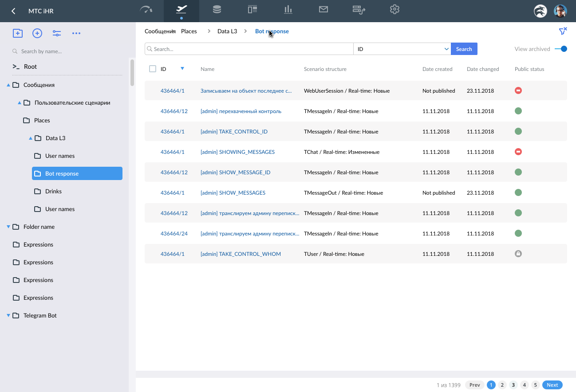Viewport: 576px width, 392px height.
Task: Clear filters with the funnel icon
Action: tap(563, 31)
